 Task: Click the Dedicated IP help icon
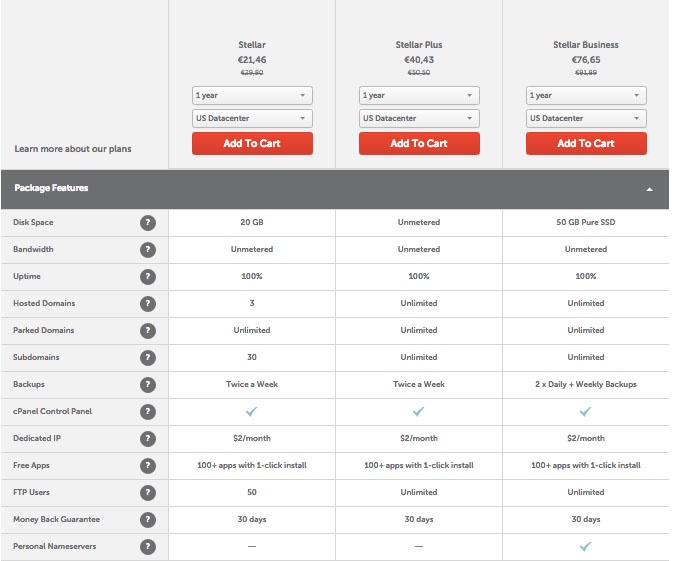click(148, 438)
